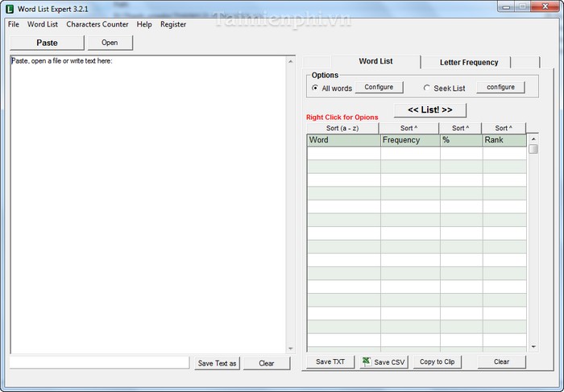Switch to the Word List tab
Viewport: 564px width, 392px height.
pyautogui.click(x=375, y=61)
